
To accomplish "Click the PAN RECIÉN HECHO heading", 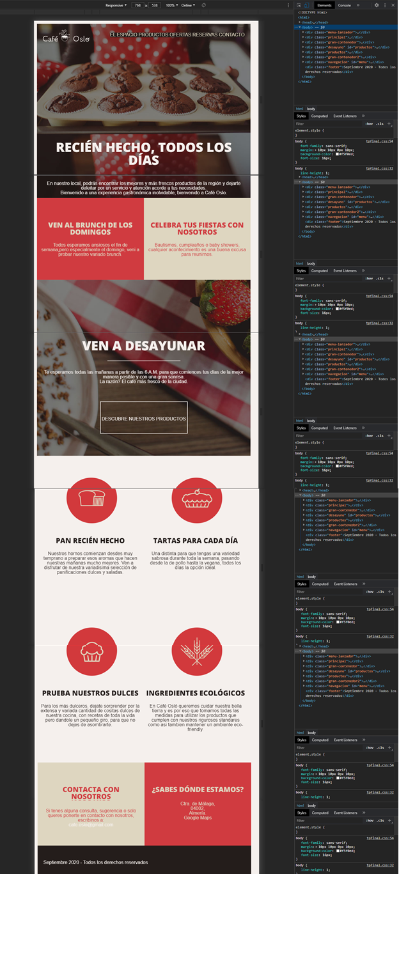I will pos(90,541).
